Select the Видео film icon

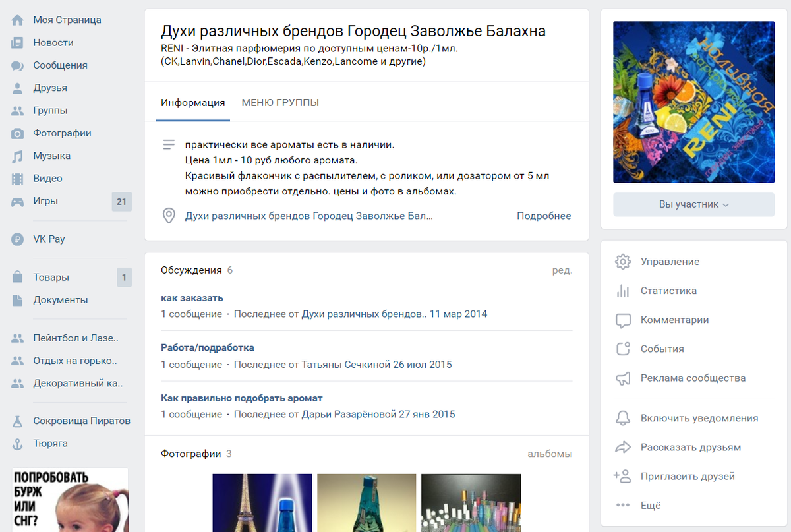tap(18, 179)
